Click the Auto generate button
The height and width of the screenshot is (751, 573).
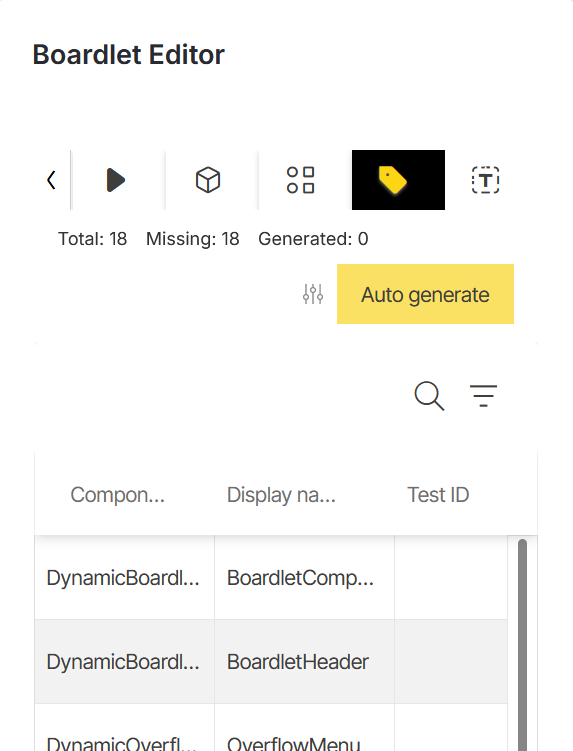pyautogui.click(x=425, y=294)
